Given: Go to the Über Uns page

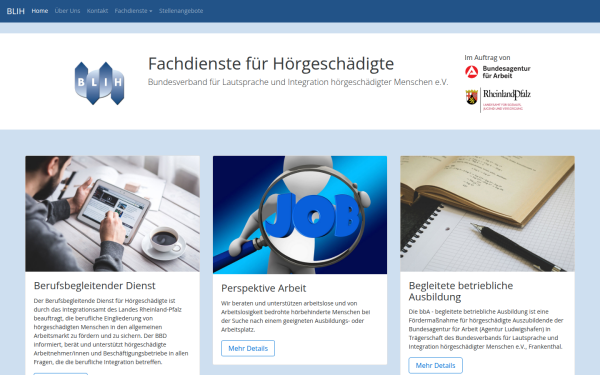Looking at the screenshot, I should 67,11.
